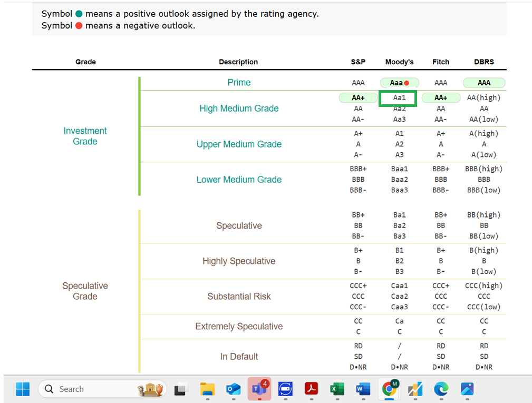Select the Baa1 rating cell

[x=399, y=169]
